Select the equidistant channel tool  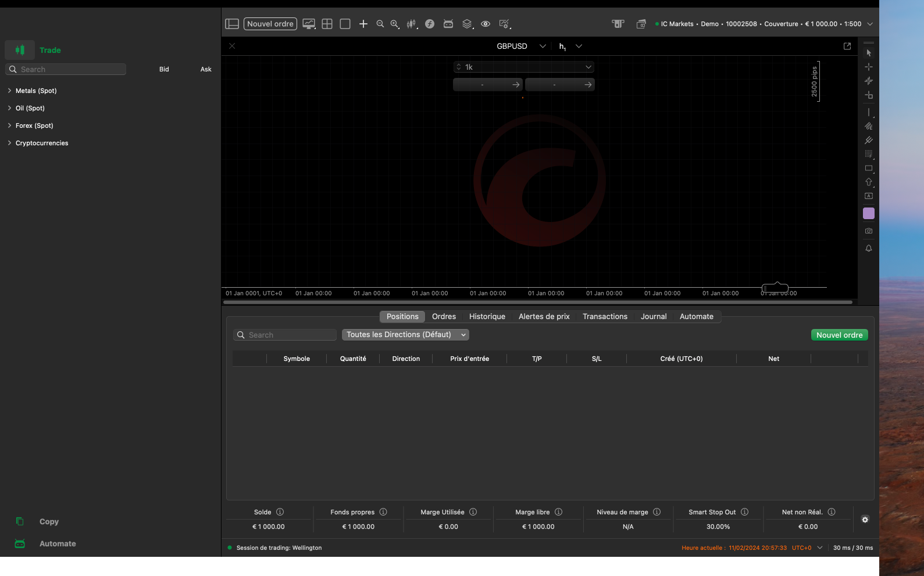[x=869, y=126]
